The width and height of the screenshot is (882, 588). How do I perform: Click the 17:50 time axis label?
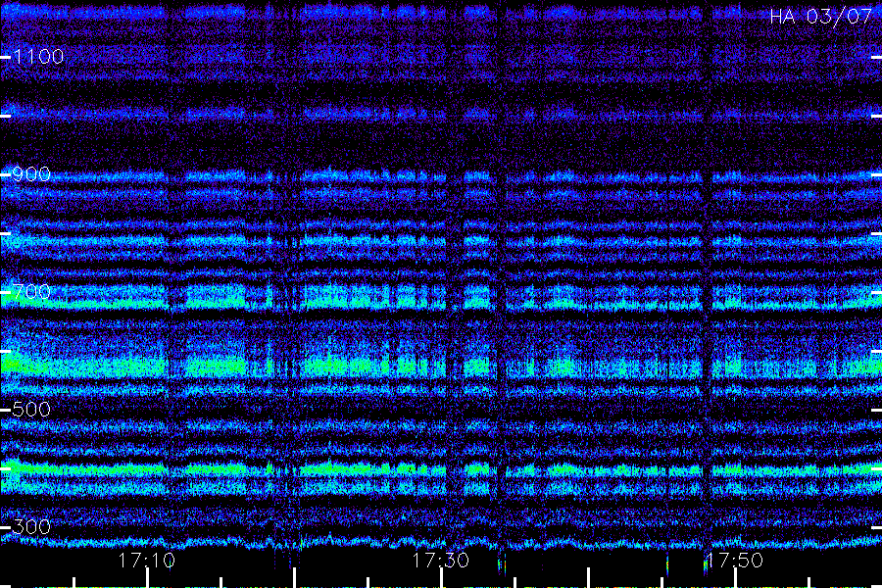pyautogui.click(x=734, y=561)
